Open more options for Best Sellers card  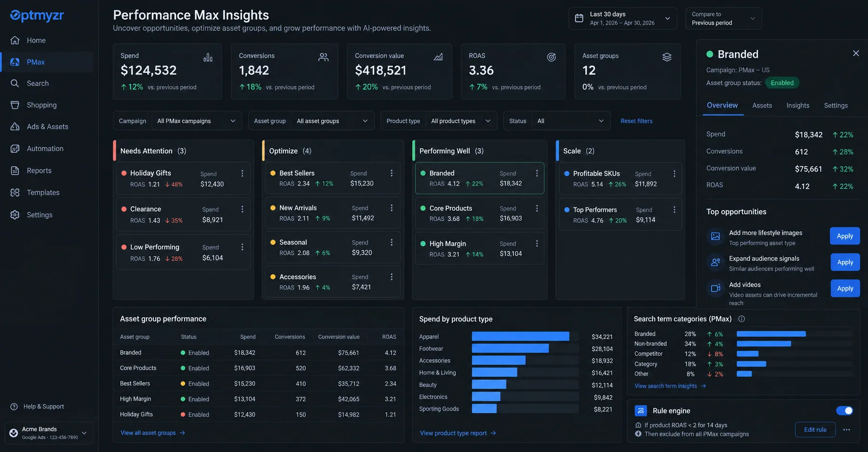coord(392,173)
